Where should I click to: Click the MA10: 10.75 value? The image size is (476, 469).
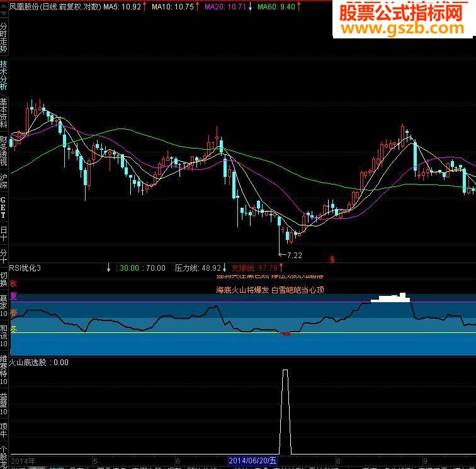point(173,6)
